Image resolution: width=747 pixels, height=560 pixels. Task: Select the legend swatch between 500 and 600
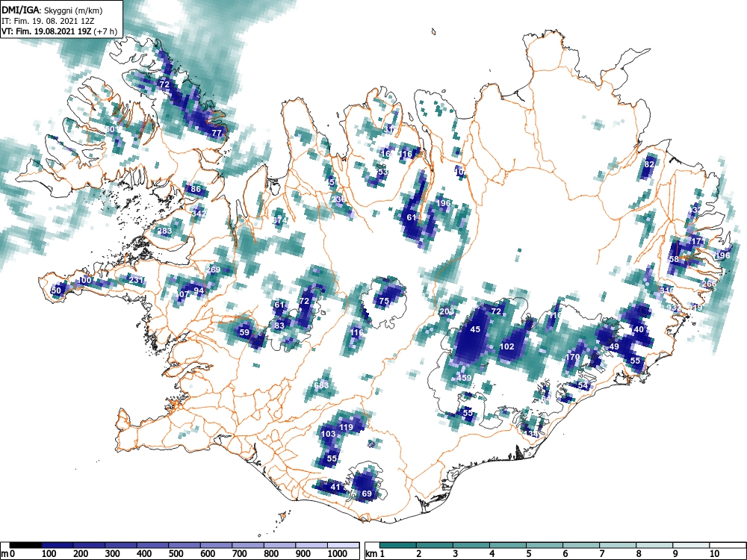coord(185,545)
